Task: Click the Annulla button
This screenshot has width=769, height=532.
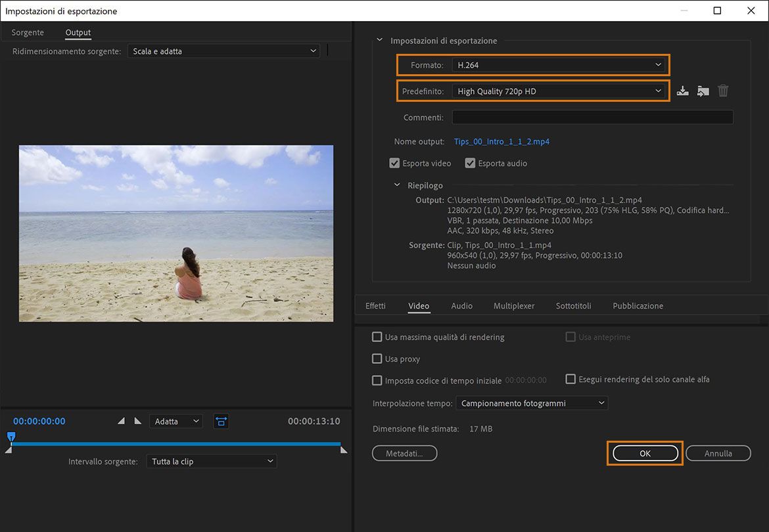Action: point(718,453)
